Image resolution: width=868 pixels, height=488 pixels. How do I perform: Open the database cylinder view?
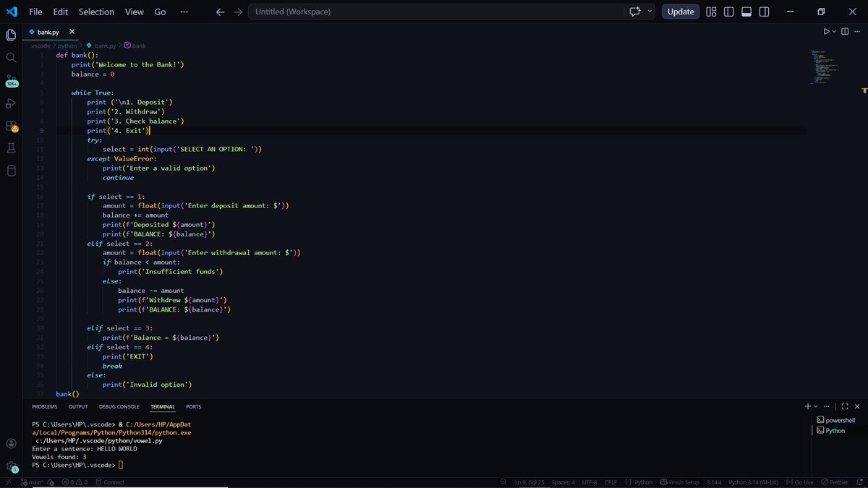(x=11, y=171)
